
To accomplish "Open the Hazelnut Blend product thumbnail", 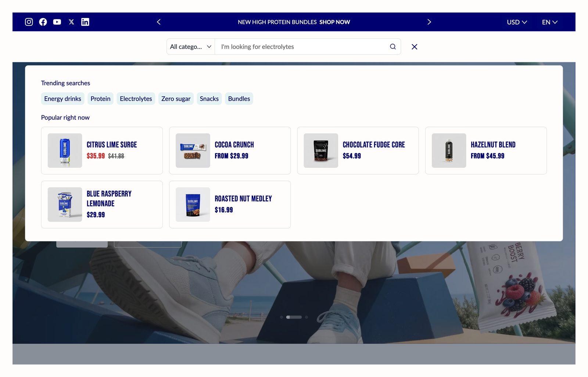I will pos(449,151).
